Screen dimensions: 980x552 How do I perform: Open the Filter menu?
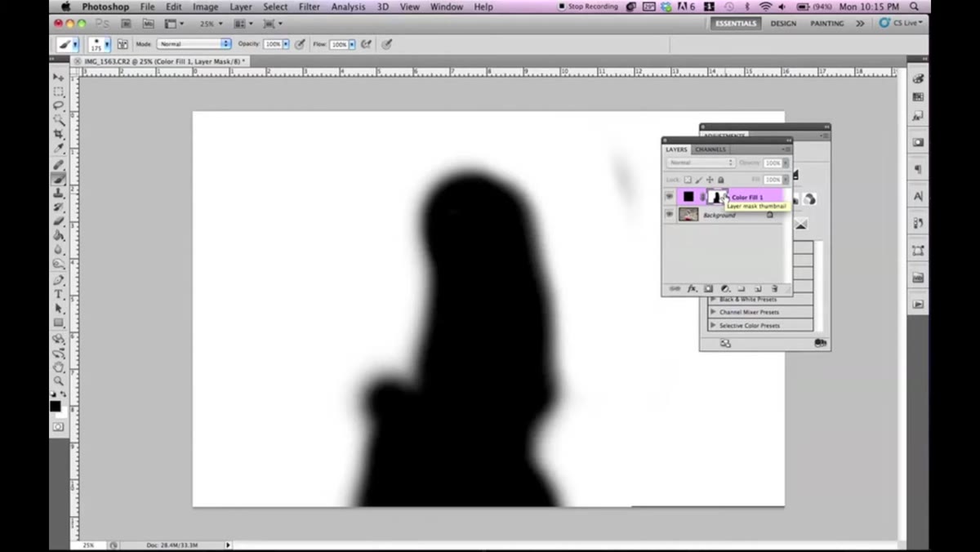pos(310,7)
